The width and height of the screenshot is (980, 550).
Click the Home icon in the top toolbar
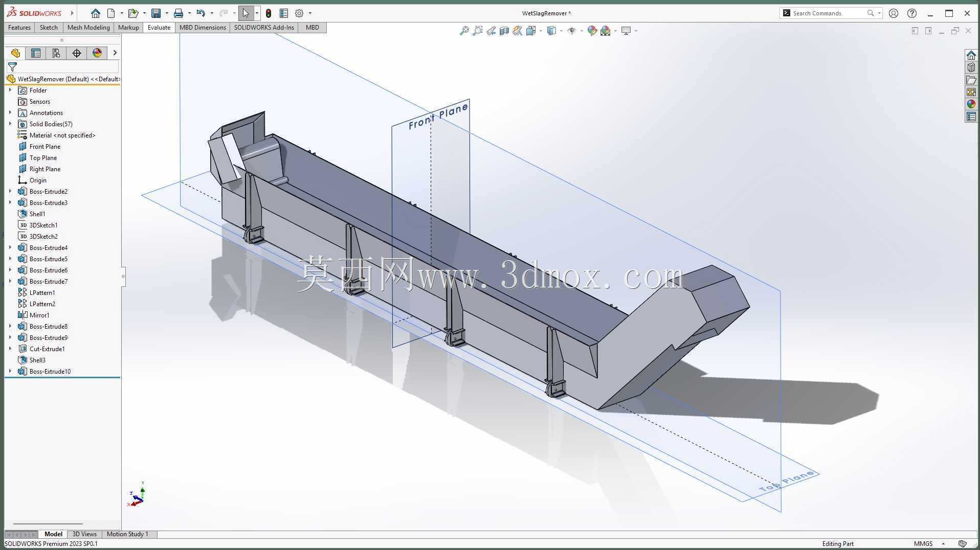[95, 13]
